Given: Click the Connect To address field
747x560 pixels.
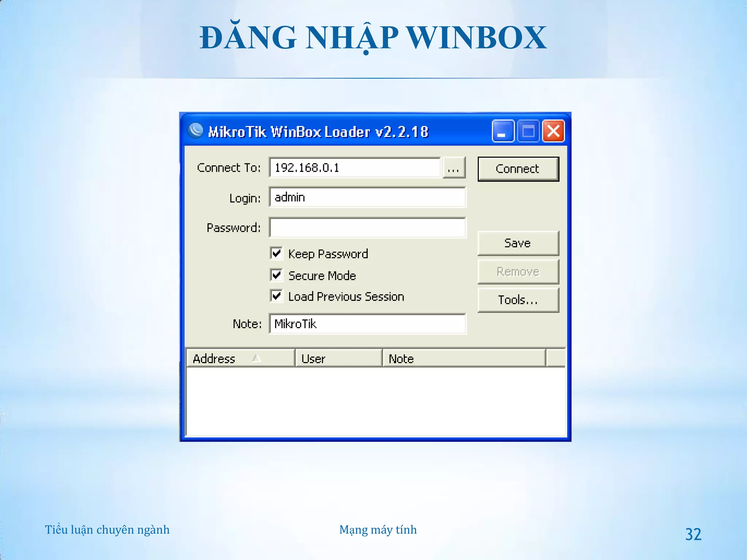Looking at the screenshot, I should coord(355,168).
